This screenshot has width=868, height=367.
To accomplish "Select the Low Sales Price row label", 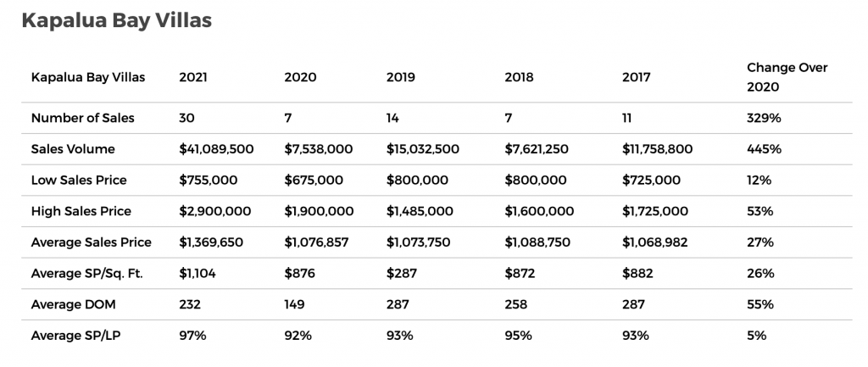I will tap(79, 180).
